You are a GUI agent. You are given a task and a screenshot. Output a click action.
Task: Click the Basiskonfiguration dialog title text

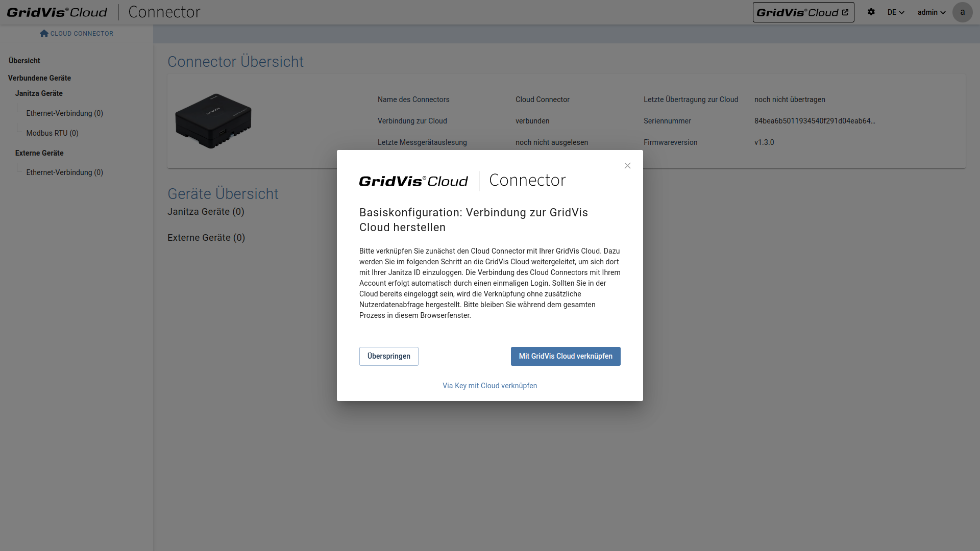pos(474,220)
